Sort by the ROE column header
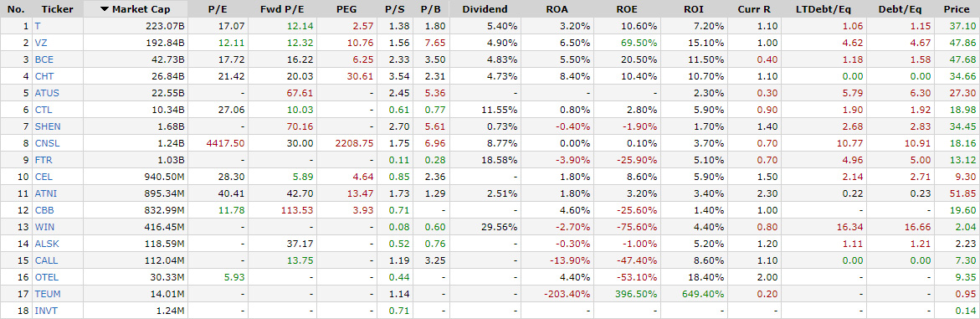The width and height of the screenshot is (980, 319). tap(627, 9)
